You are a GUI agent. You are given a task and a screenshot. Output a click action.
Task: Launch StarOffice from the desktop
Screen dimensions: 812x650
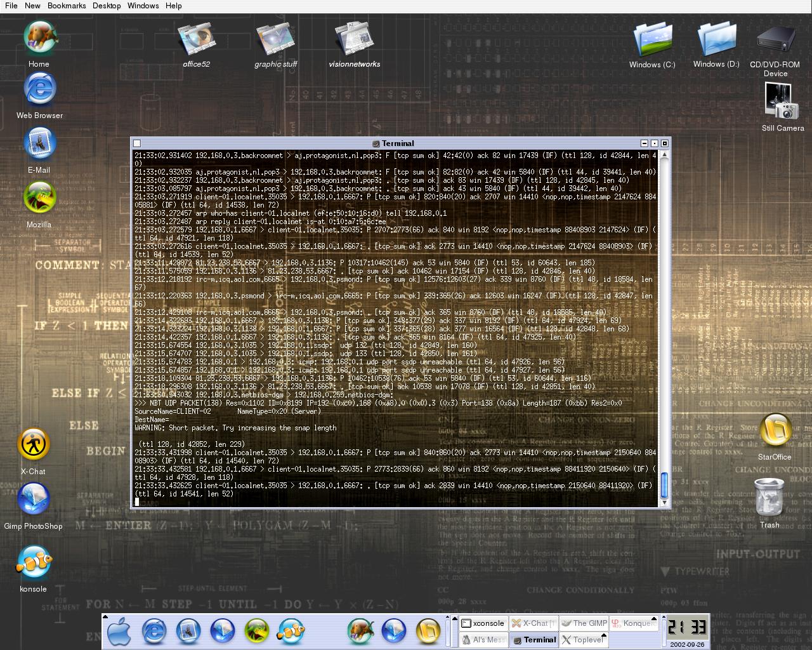coord(775,430)
